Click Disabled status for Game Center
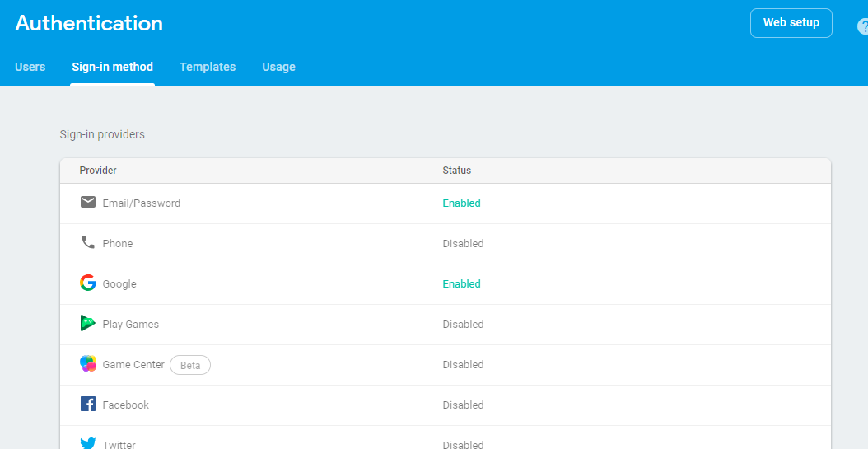 pyautogui.click(x=464, y=365)
